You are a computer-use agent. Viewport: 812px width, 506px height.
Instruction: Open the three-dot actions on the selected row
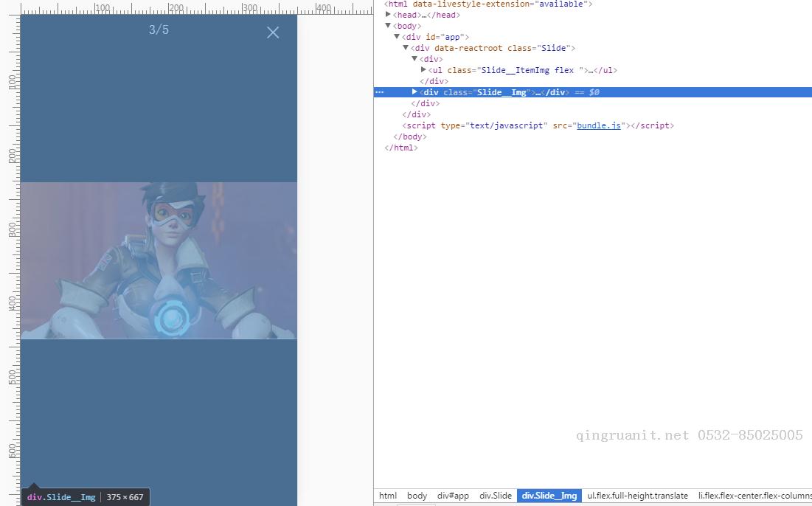(380, 92)
